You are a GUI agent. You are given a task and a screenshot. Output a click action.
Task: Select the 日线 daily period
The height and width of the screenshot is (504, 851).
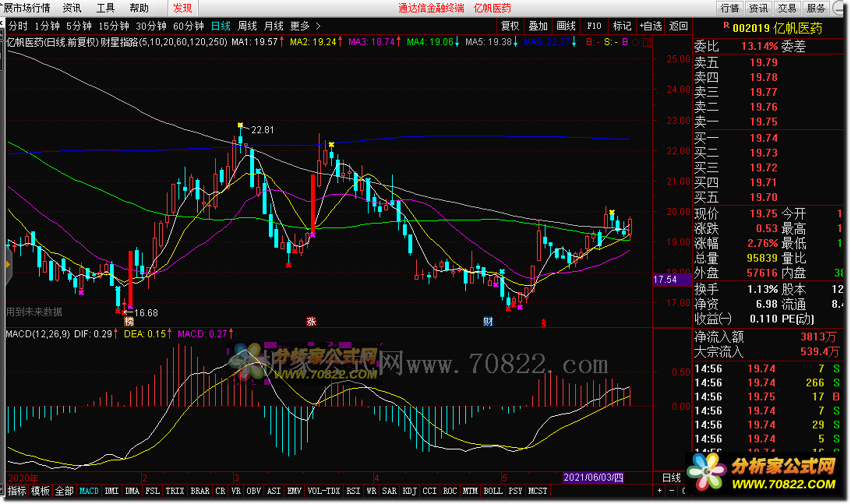click(221, 26)
